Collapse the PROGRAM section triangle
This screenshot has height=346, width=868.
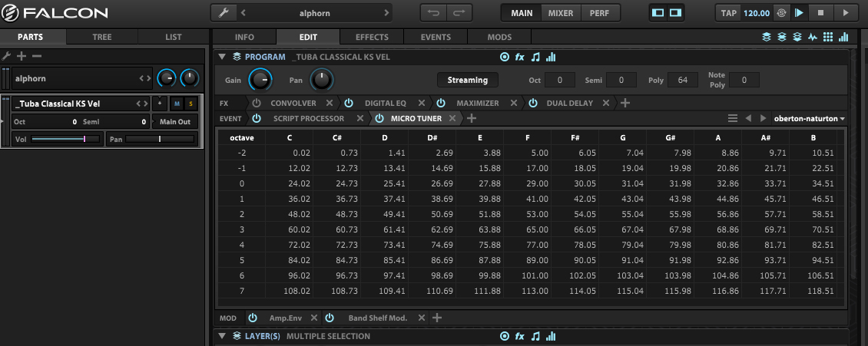[x=222, y=56]
